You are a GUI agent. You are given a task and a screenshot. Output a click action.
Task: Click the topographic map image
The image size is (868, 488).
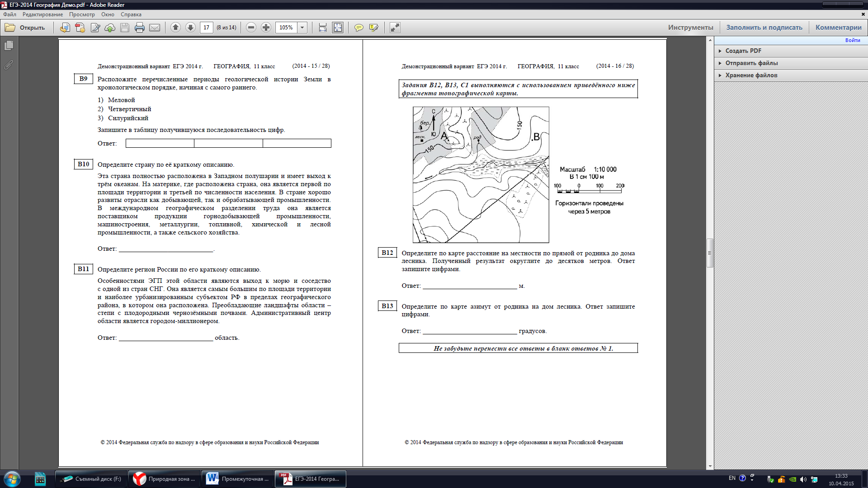481,175
